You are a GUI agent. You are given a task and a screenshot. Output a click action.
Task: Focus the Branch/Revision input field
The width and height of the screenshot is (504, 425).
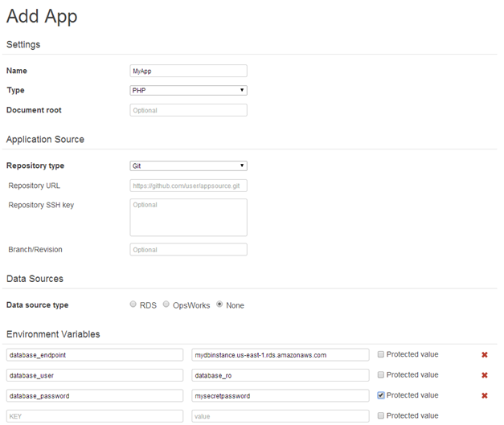coord(188,250)
